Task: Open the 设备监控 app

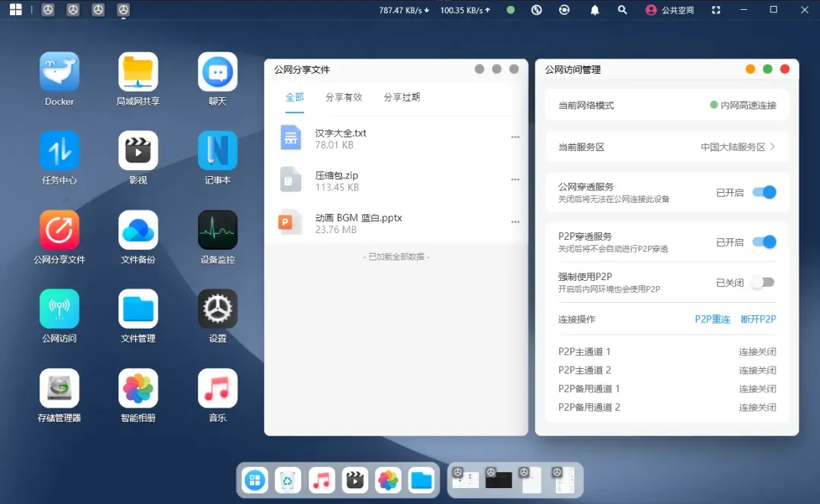Action: click(218, 230)
